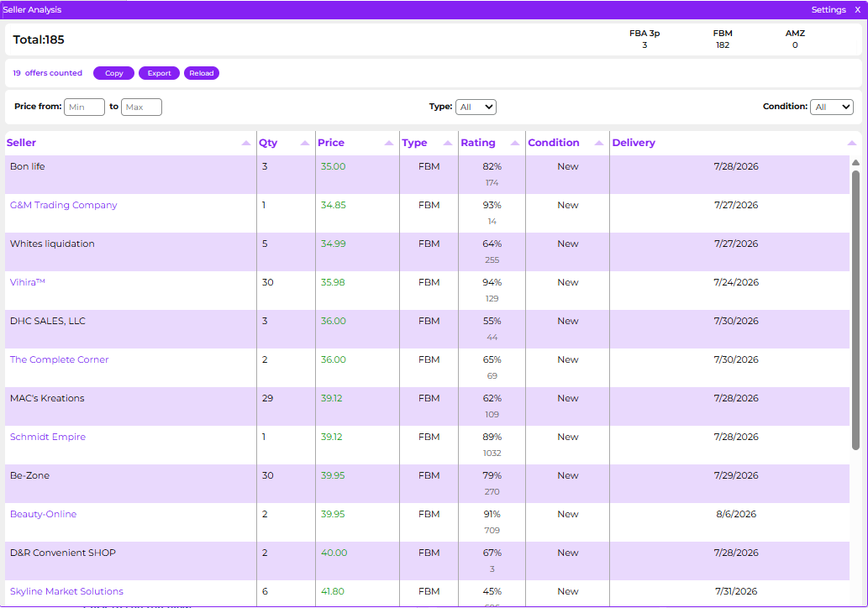The width and height of the screenshot is (868, 608).
Task: Click the 94% rating for Vihira
Action: [x=492, y=282]
